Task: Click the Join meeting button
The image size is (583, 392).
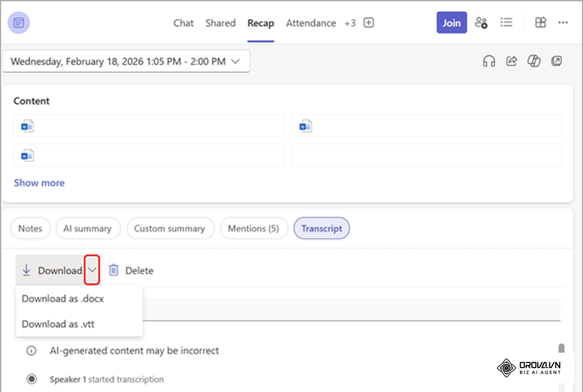Action: point(452,23)
